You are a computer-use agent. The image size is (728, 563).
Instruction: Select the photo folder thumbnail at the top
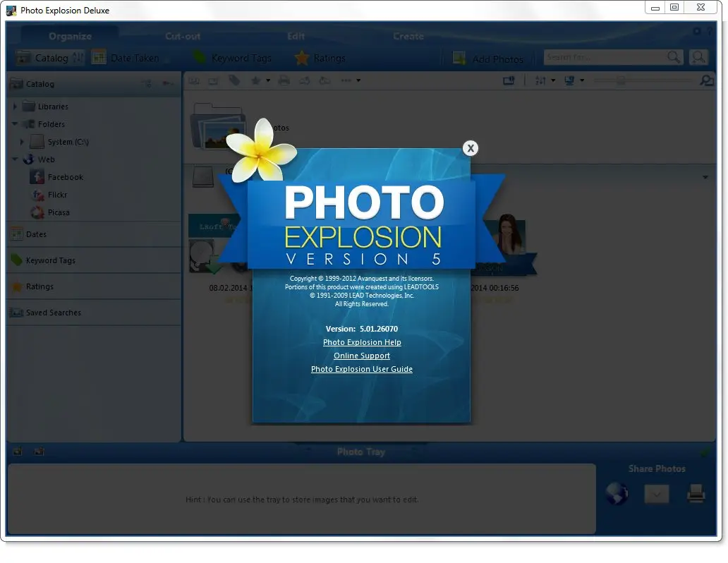coord(218,126)
